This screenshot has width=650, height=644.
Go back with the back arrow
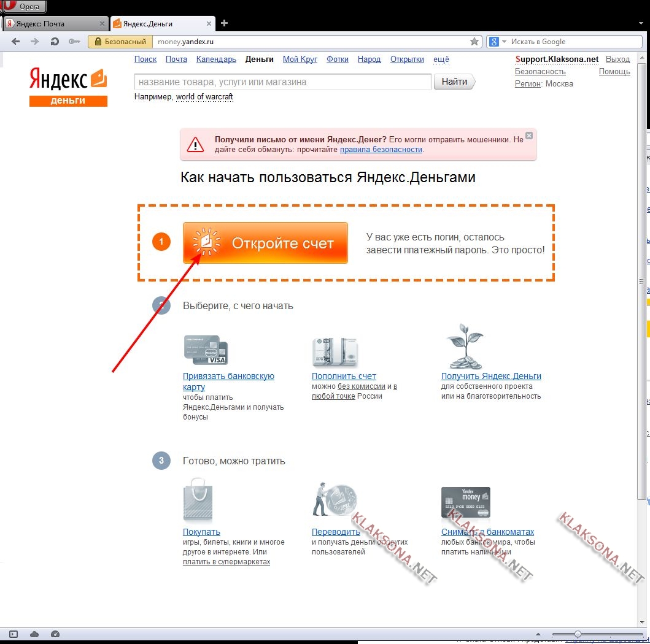[16, 42]
